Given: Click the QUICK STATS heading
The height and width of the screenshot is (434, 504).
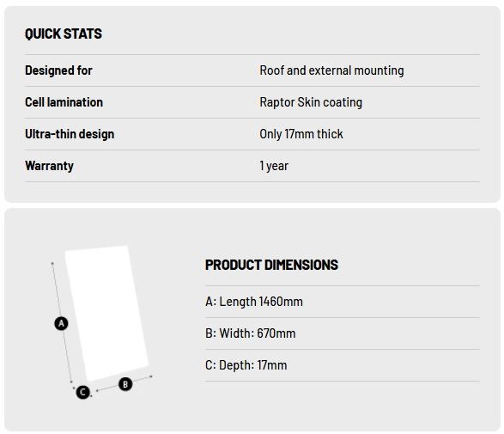Looking at the screenshot, I should click(x=64, y=34).
